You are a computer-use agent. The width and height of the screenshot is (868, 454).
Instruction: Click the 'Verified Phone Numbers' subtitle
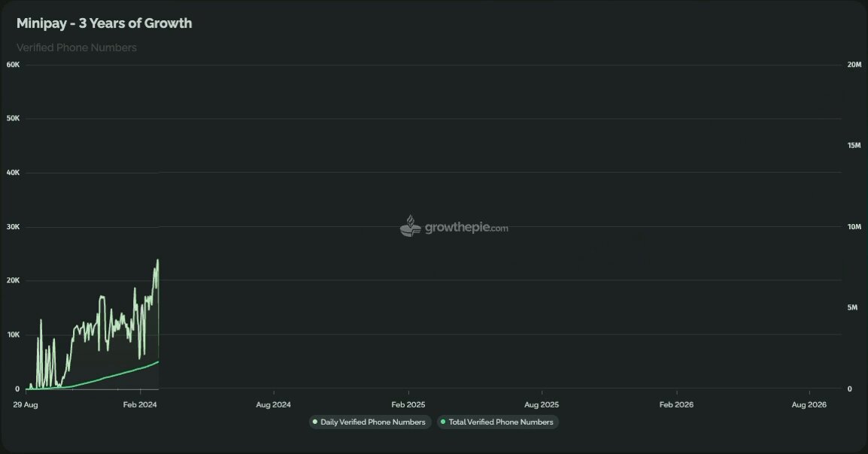tap(77, 47)
